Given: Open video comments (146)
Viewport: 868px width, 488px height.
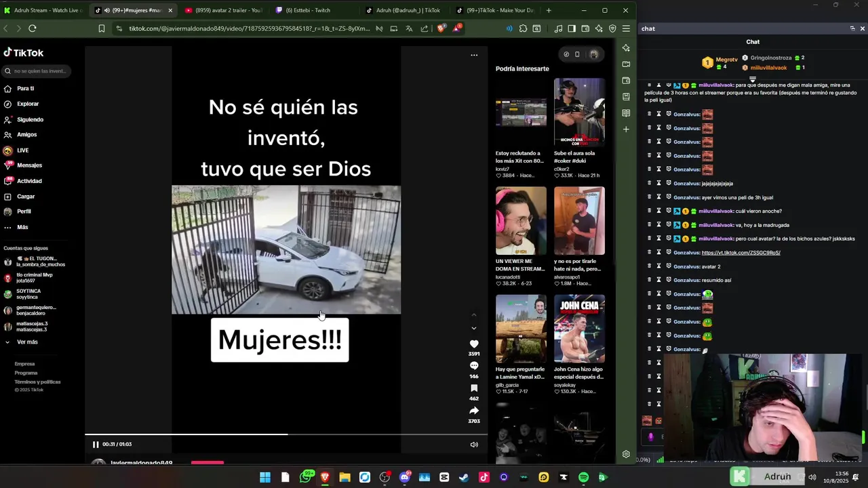Looking at the screenshot, I should click(474, 366).
